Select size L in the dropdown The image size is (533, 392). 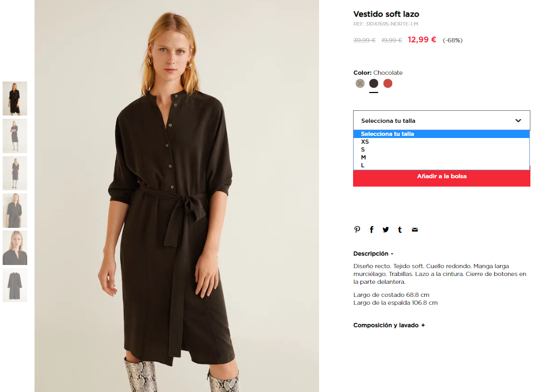pyautogui.click(x=441, y=165)
